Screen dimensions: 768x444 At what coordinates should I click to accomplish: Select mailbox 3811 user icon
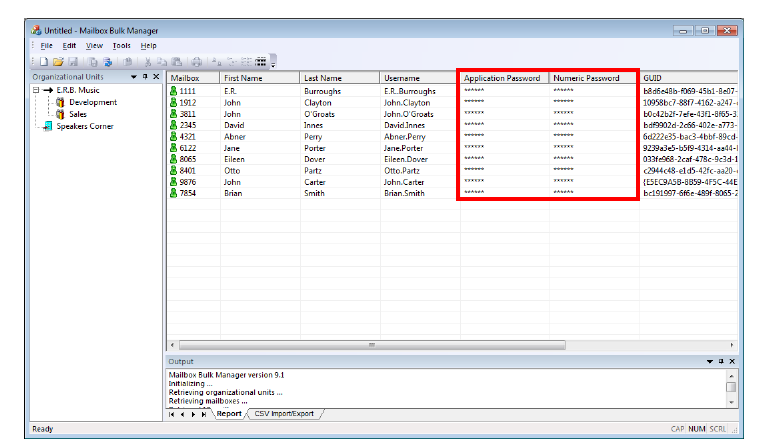pyautogui.click(x=173, y=114)
